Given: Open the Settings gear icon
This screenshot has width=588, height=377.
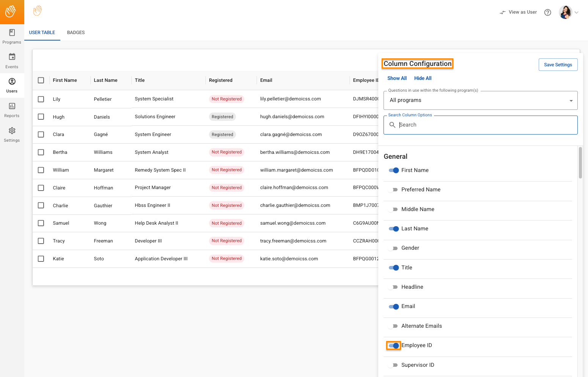Looking at the screenshot, I should click(12, 131).
